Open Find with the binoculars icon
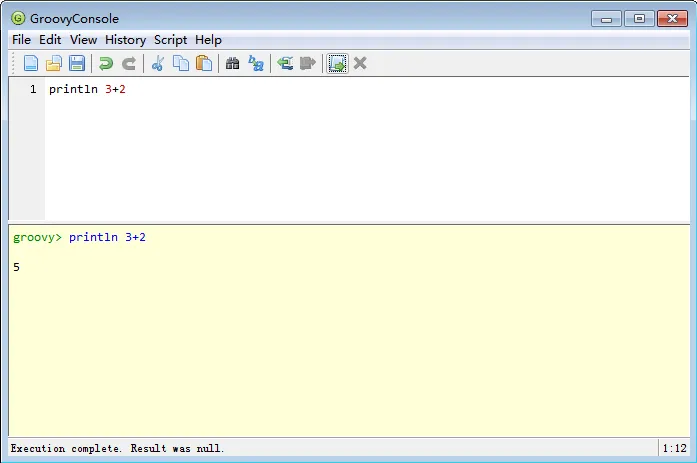697x463 pixels. click(x=232, y=64)
